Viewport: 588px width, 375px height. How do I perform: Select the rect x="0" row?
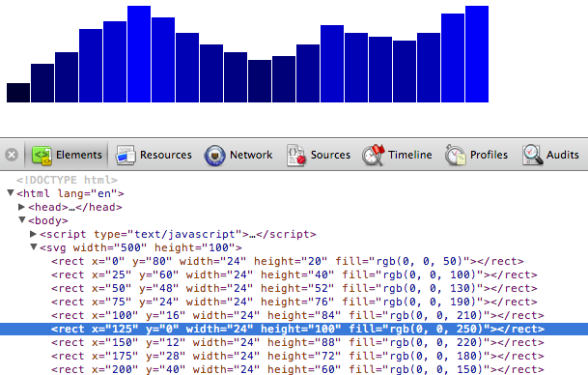click(x=288, y=261)
